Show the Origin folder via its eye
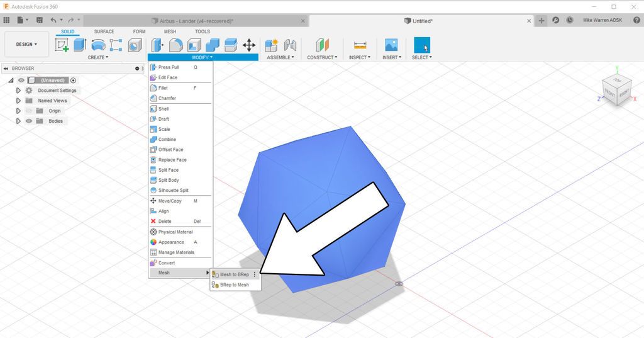This screenshot has height=338, width=644. pyautogui.click(x=29, y=111)
